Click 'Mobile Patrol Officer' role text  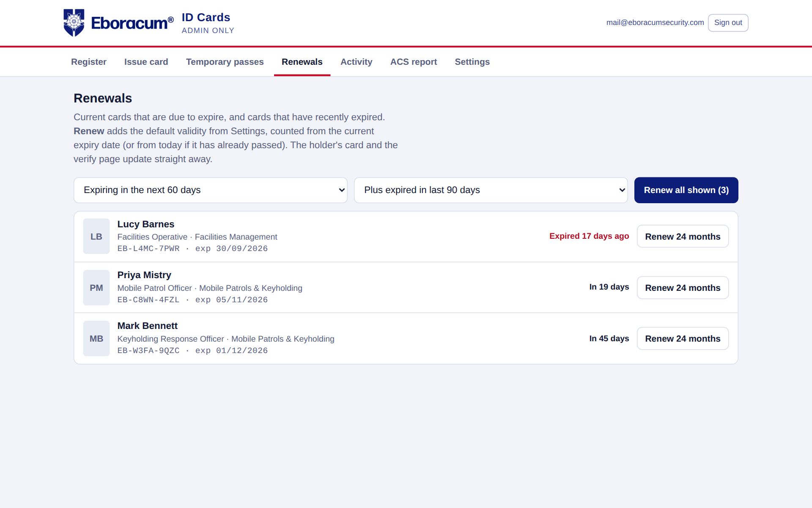[x=155, y=288]
